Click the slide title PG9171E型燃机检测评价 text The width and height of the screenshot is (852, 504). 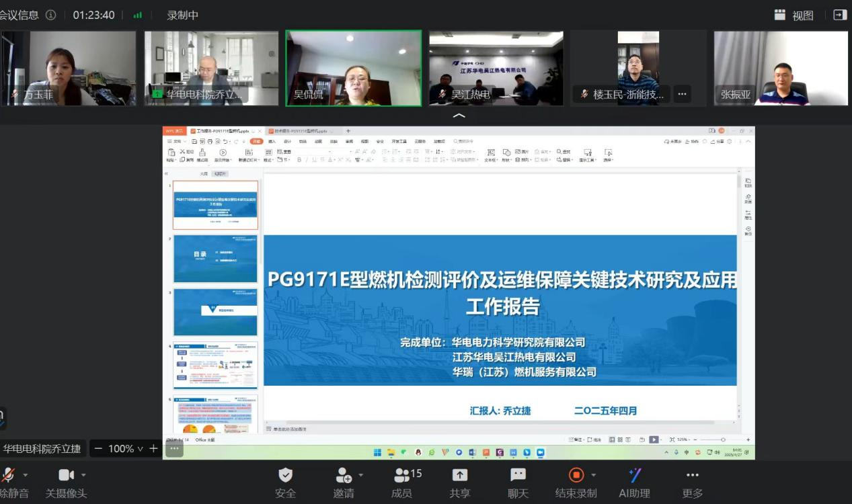pos(502,280)
